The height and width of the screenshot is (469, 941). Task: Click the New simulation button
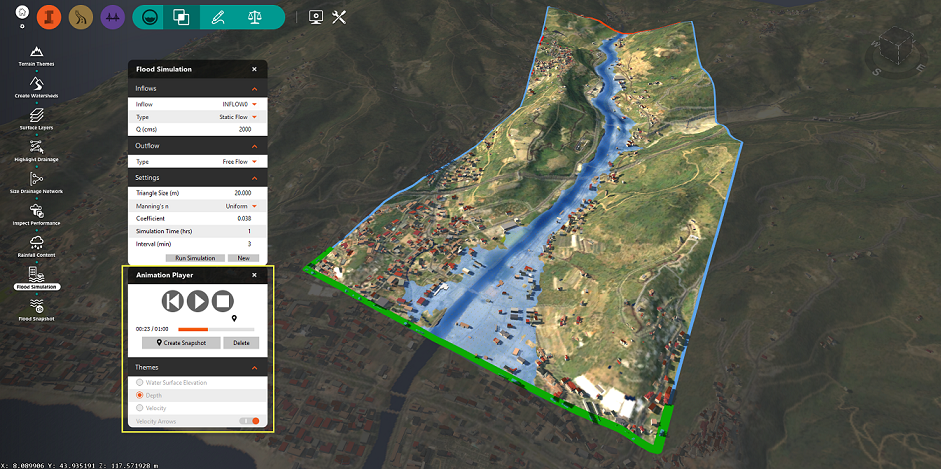click(243, 258)
